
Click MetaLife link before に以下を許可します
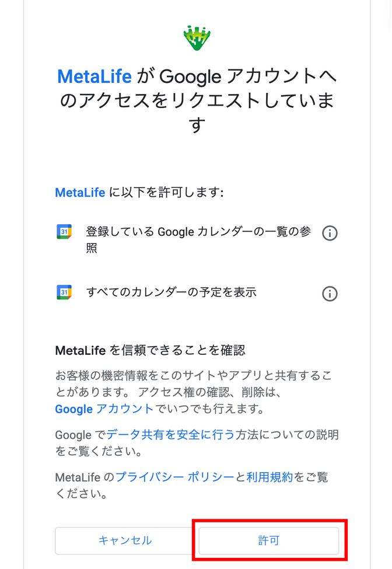80,193
